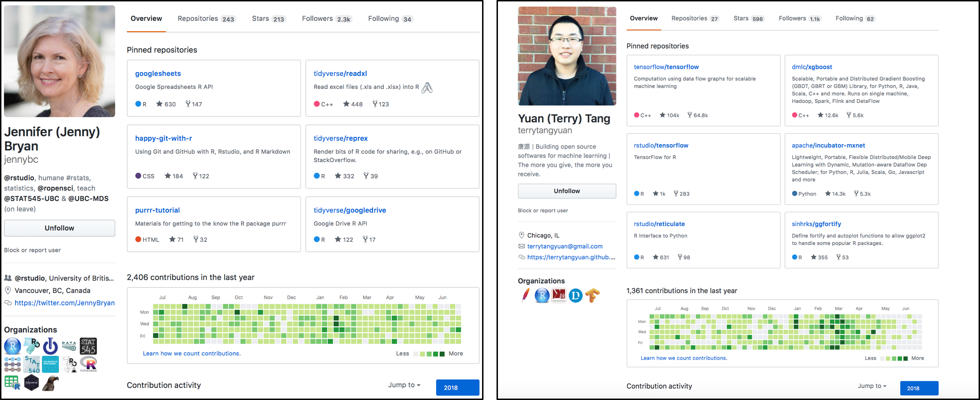
Task: Click Terry Tang's profile photo
Action: (567, 56)
